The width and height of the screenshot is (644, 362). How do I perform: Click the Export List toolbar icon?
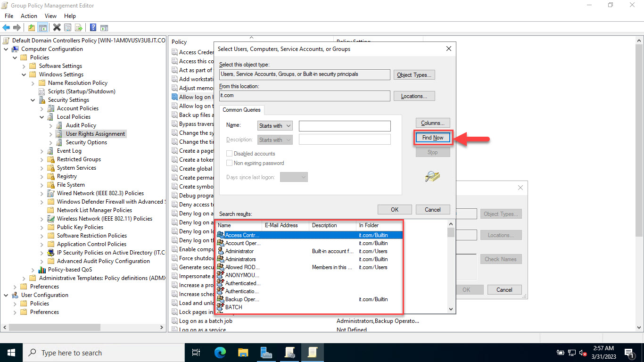pyautogui.click(x=78, y=27)
